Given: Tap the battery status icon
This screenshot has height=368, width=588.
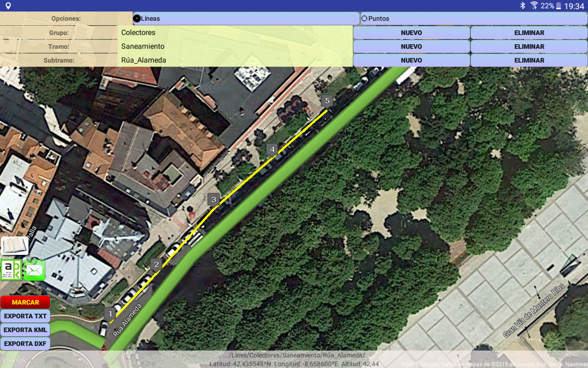Looking at the screenshot, I should tap(559, 6).
